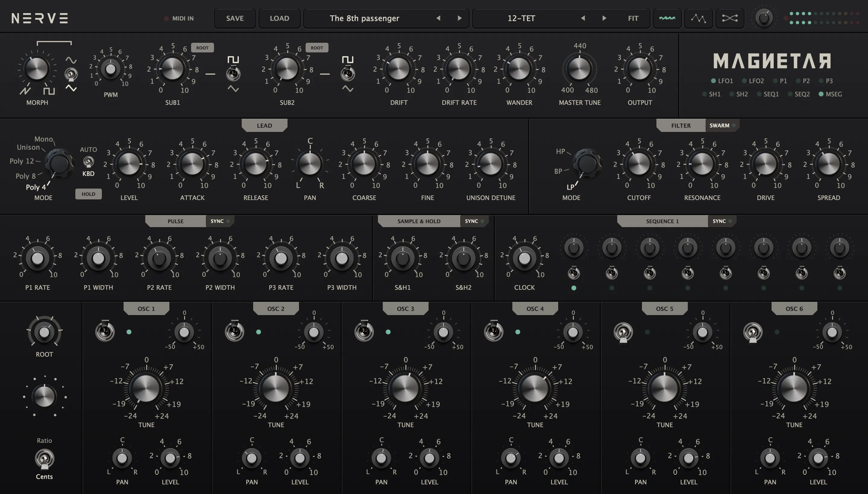868x494 pixels.
Task: Toggle the Ratio/Cents switch
Action: pyautogui.click(x=45, y=459)
